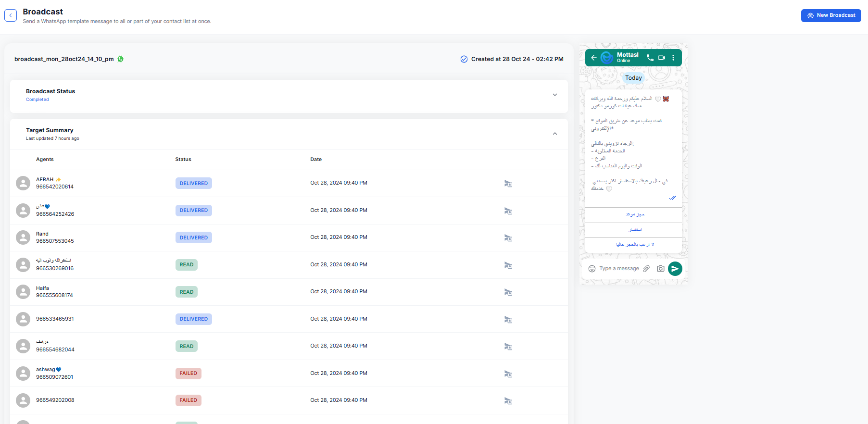Open chat icon for Haifa's row
The image size is (868, 424).
pos(508,292)
